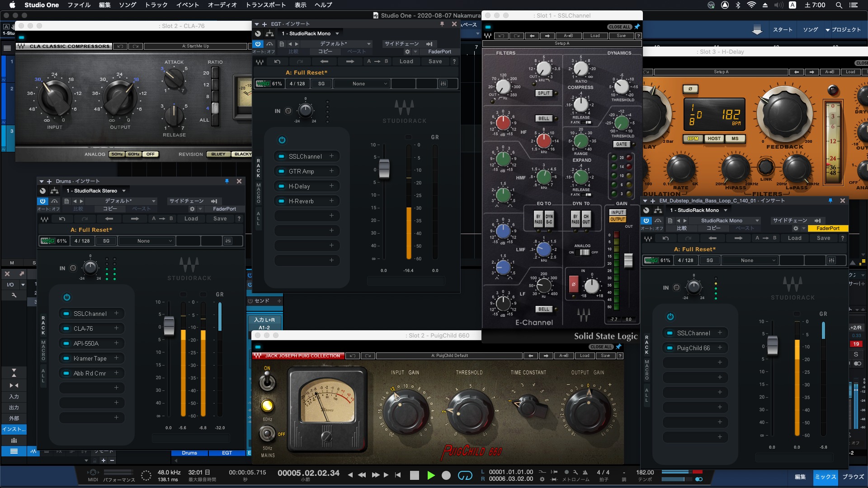
Task: Click Drums StudioRack output fader handle
Action: (169, 326)
